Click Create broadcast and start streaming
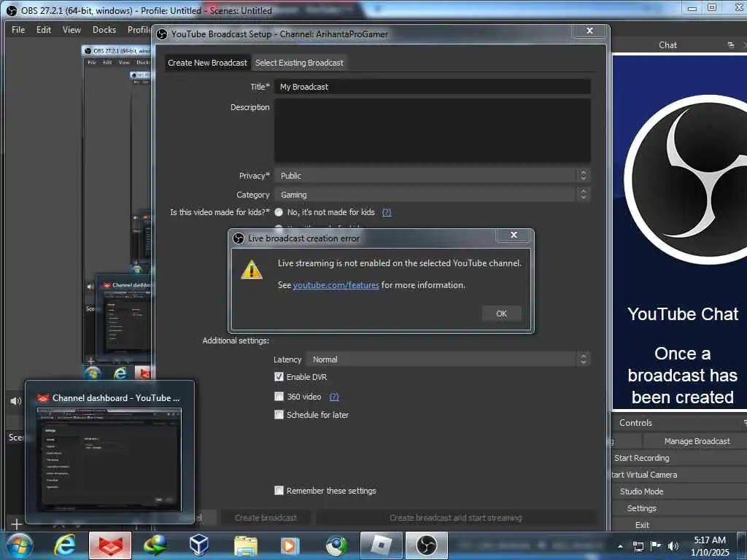This screenshot has width=747, height=560. click(455, 518)
